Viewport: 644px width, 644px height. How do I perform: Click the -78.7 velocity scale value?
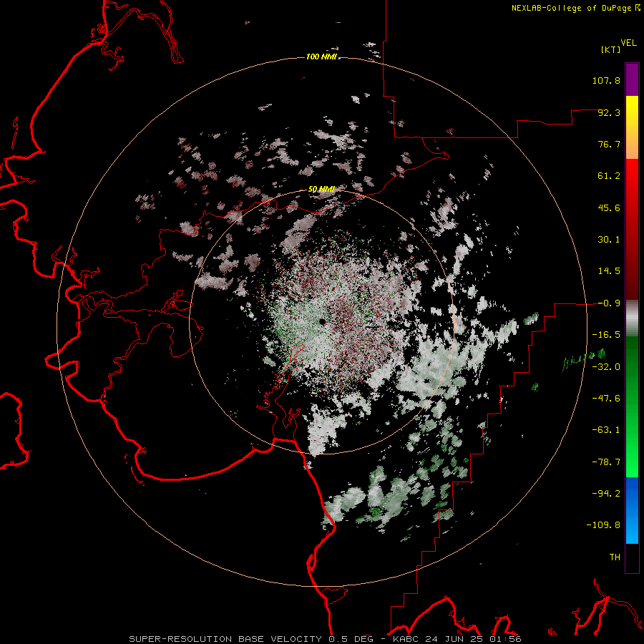606,462
